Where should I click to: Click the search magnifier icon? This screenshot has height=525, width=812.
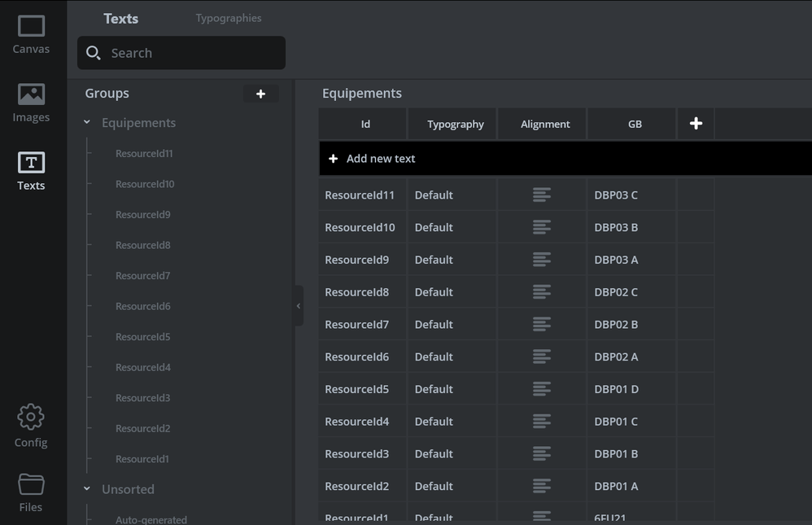94,53
